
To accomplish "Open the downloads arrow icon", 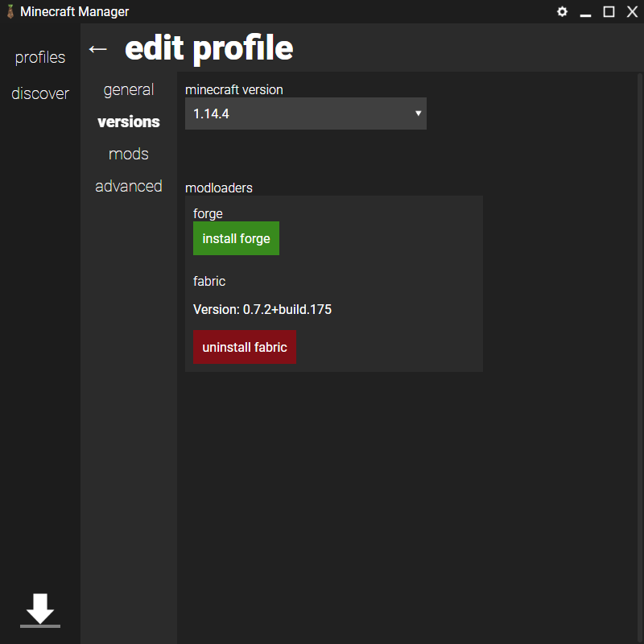I will [x=39, y=610].
